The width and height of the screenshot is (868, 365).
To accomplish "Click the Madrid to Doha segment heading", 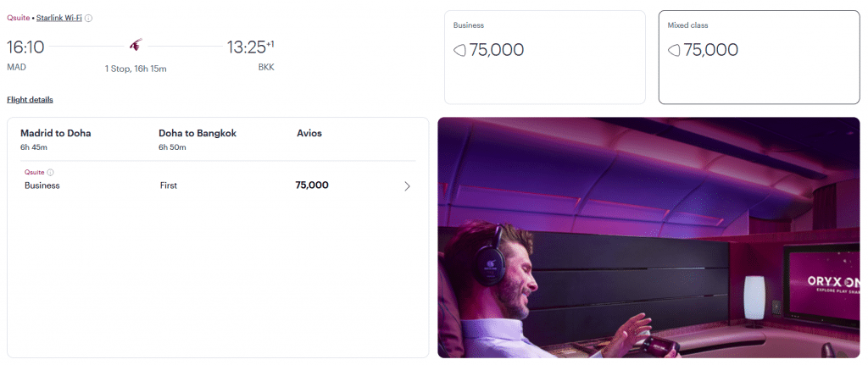I will click(56, 133).
